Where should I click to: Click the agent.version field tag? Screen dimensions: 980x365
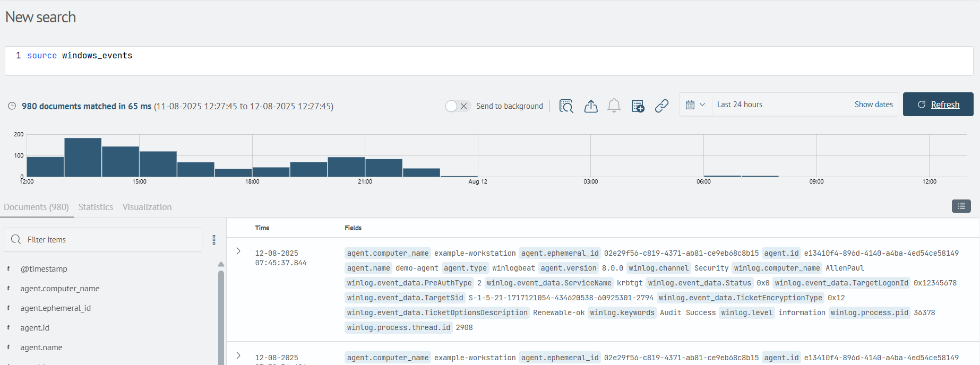[x=569, y=268]
